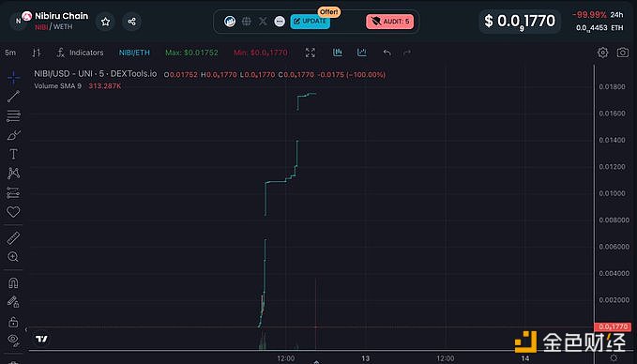637x364 pixels.
Task: Select the crosshair cursor tool
Action: pyautogui.click(x=13, y=78)
